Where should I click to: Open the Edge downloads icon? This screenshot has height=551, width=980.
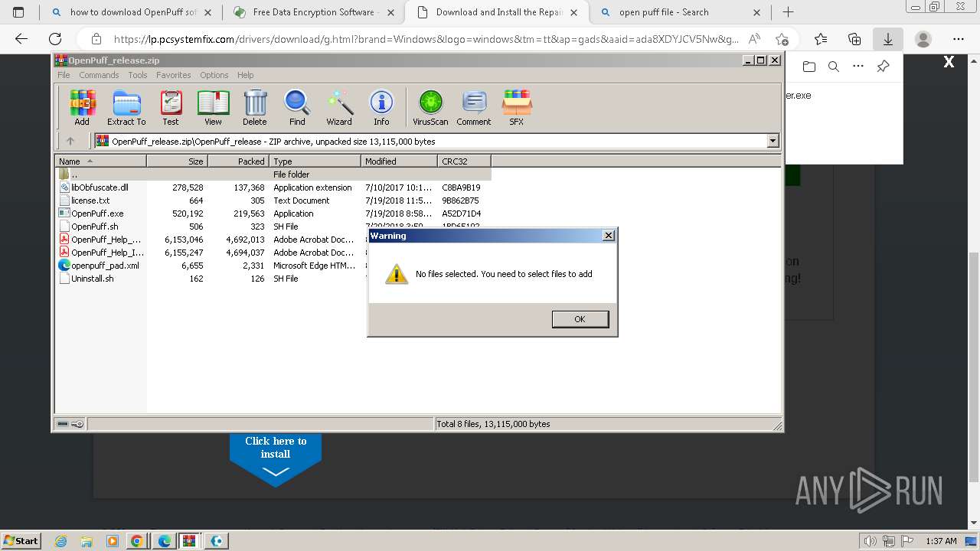click(888, 39)
